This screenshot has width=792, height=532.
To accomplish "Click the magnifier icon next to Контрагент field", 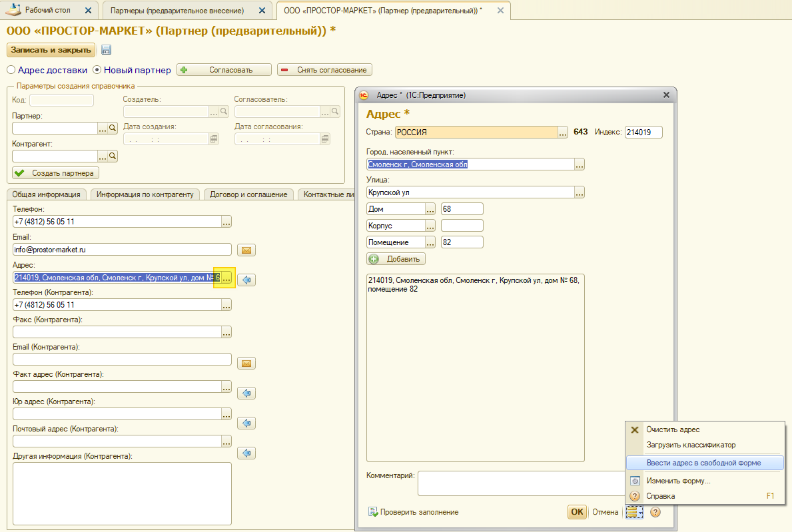I will pos(113,156).
